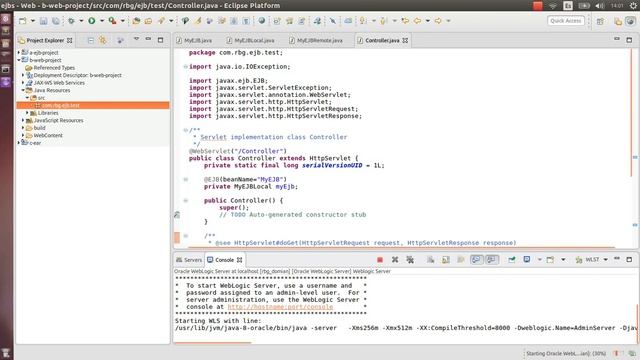Click the editor horizontal scrollbar
The image size is (640, 360).
(401, 247)
